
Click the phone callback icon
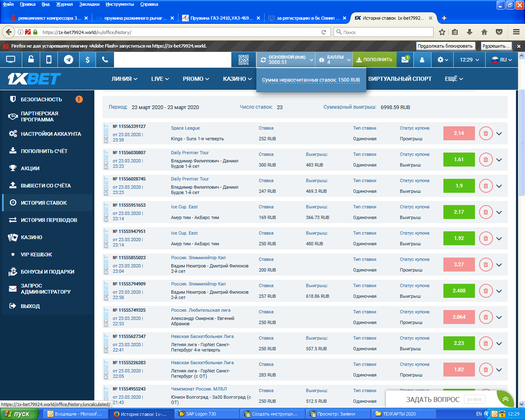pos(105,59)
